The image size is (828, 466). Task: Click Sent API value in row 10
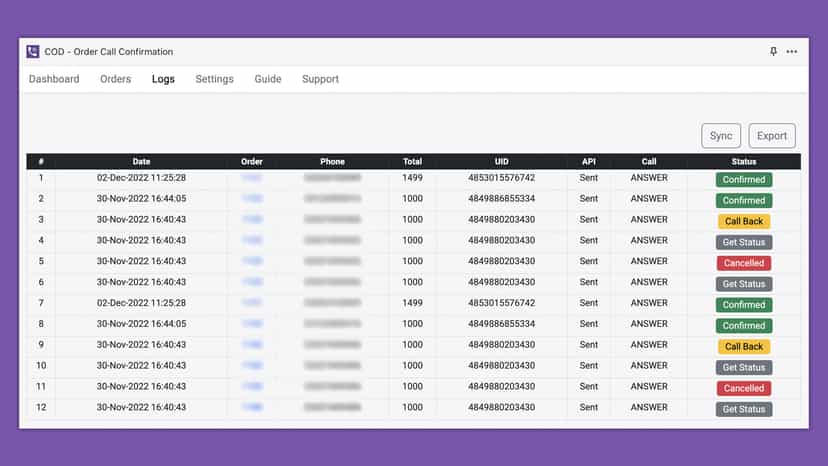pyautogui.click(x=589, y=366)
